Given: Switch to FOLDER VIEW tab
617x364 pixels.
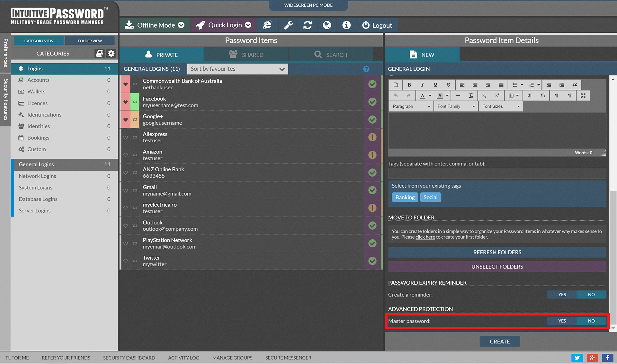Looking at the screenshot, I should 90,41.
